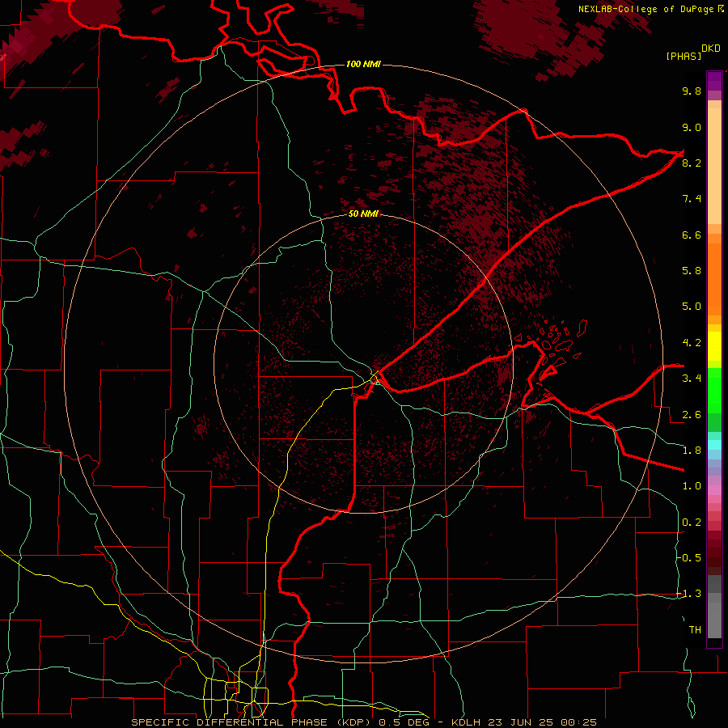The width and height of the screenshot is (728, 728).
Task: Click the [PHAS] label above the color scale
Action: click(684, 56)
